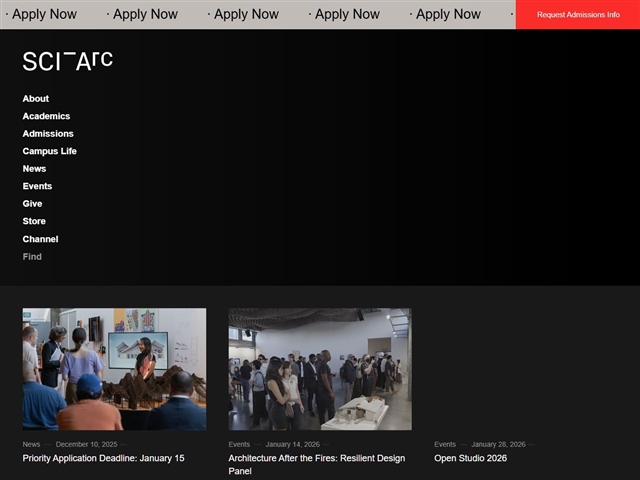Click the SCI-Arc logo
Image resolution: width=640 pixels, height=480 pixels.
pos(67,61)
